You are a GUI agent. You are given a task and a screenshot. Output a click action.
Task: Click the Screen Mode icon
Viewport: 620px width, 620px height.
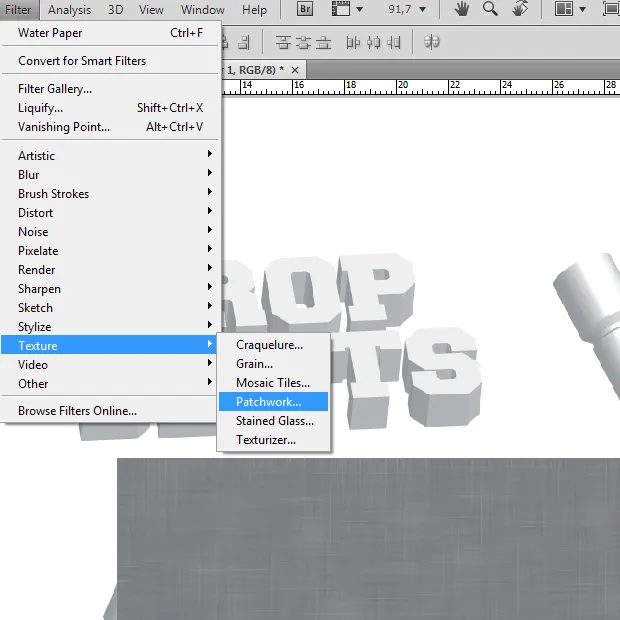611,10
